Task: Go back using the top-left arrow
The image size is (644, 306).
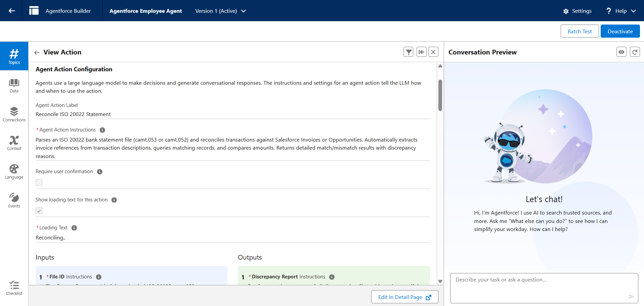Action: pos(12,11)
